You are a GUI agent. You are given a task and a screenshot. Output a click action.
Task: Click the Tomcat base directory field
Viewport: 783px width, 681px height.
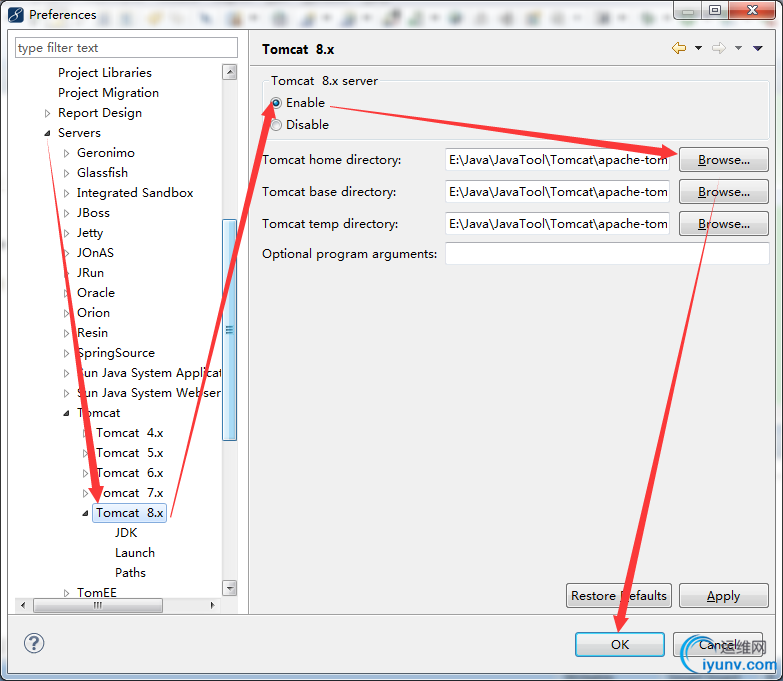557,192
